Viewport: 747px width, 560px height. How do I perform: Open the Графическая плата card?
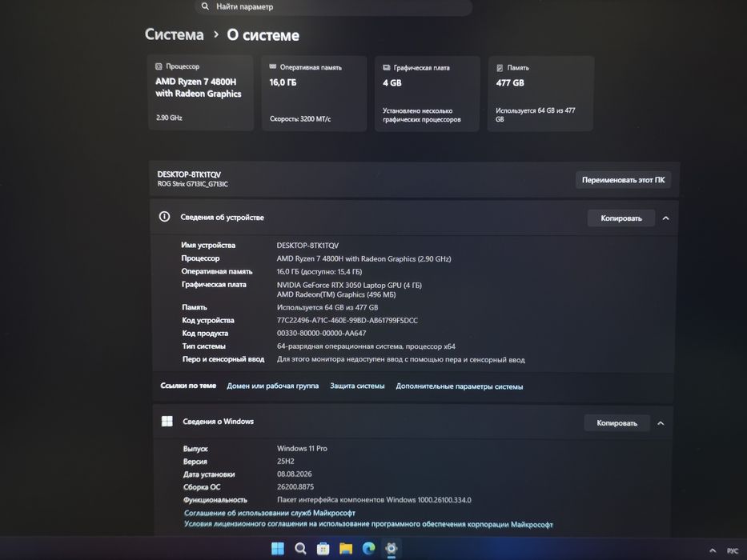pyautogui.click(x=427, y=94)
